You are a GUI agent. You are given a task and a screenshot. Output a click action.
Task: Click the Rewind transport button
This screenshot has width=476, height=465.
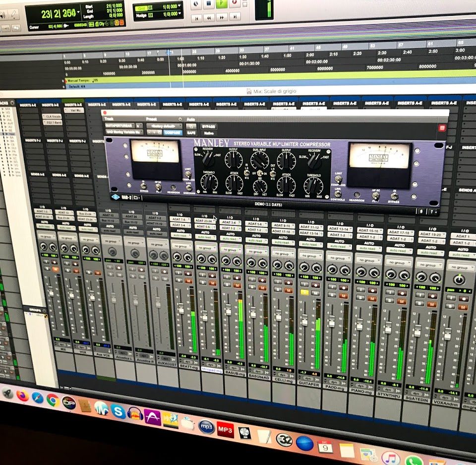coord(209,18)
